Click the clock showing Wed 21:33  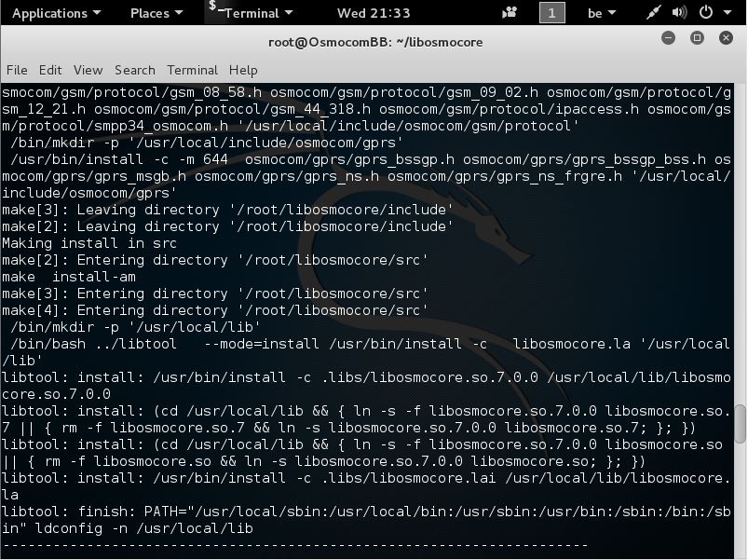coord(374,13)
